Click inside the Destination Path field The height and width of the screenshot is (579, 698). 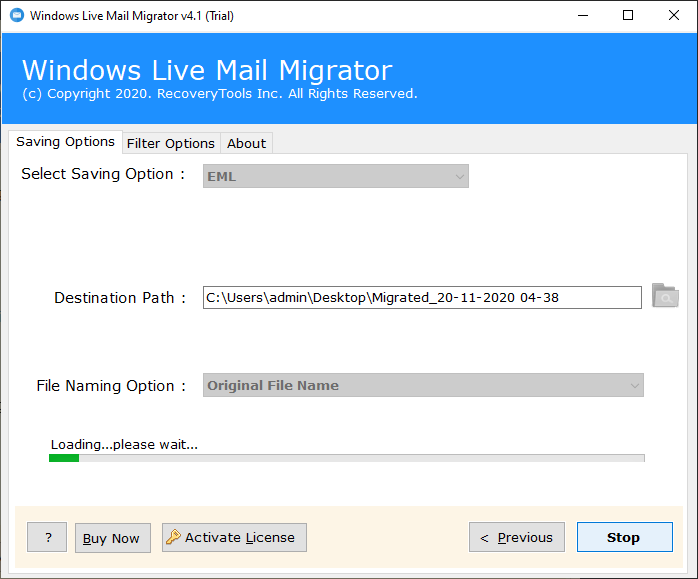tap(422, 297)
